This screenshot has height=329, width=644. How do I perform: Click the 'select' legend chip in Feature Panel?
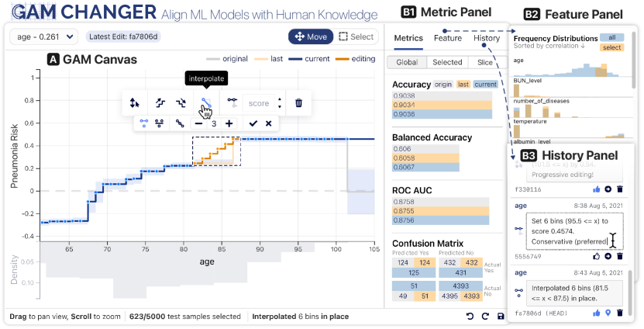(x=612, y=48)
